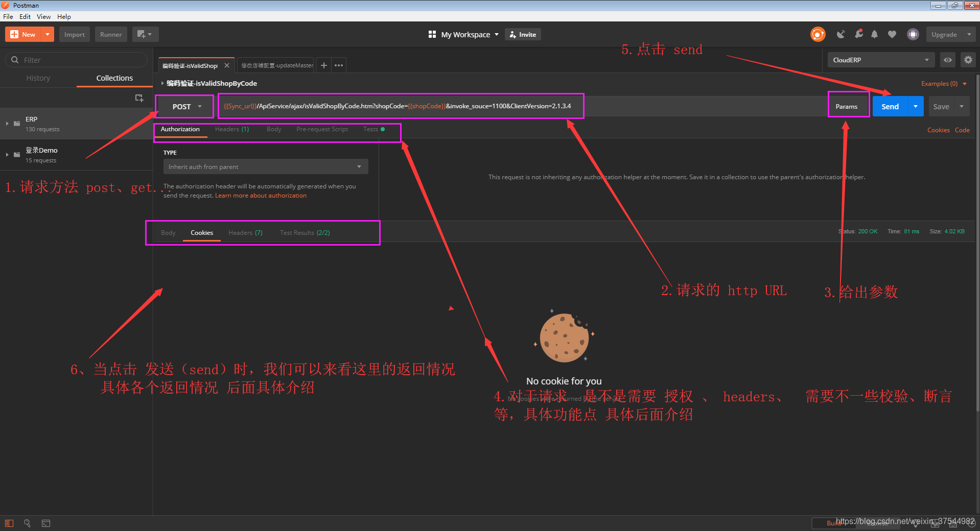
Task: Open Manage Environments gear icon
Action: tap(968, 60)
